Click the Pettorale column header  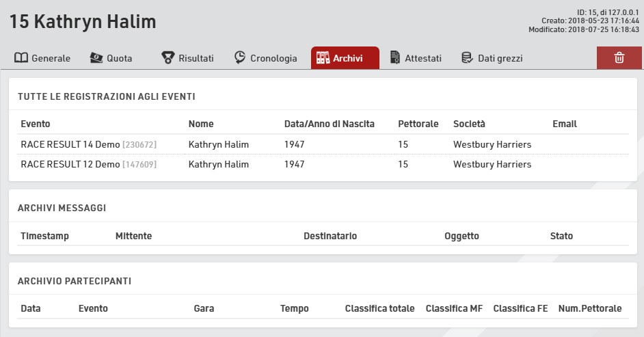coord(418,124)
